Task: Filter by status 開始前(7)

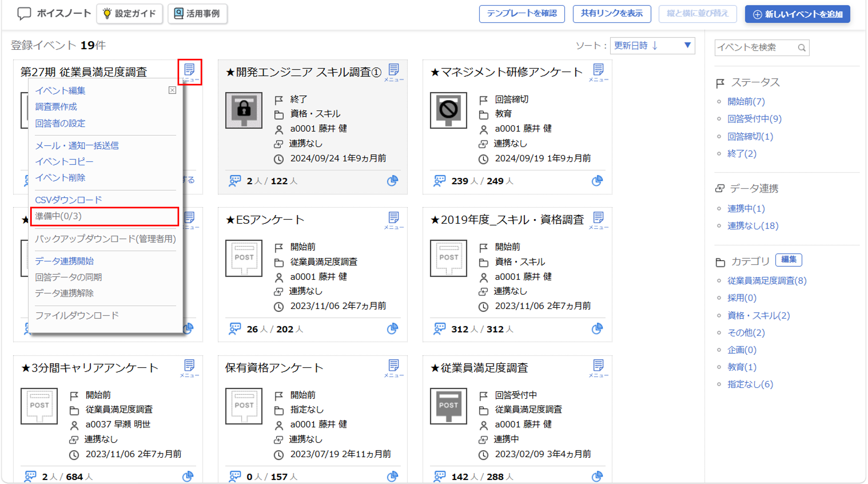Action: point(746,101)
